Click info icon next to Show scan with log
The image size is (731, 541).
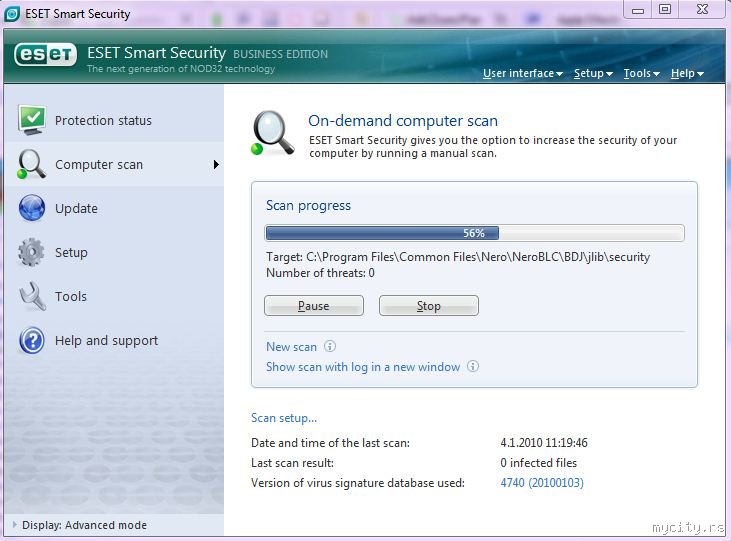coord(473,366)
